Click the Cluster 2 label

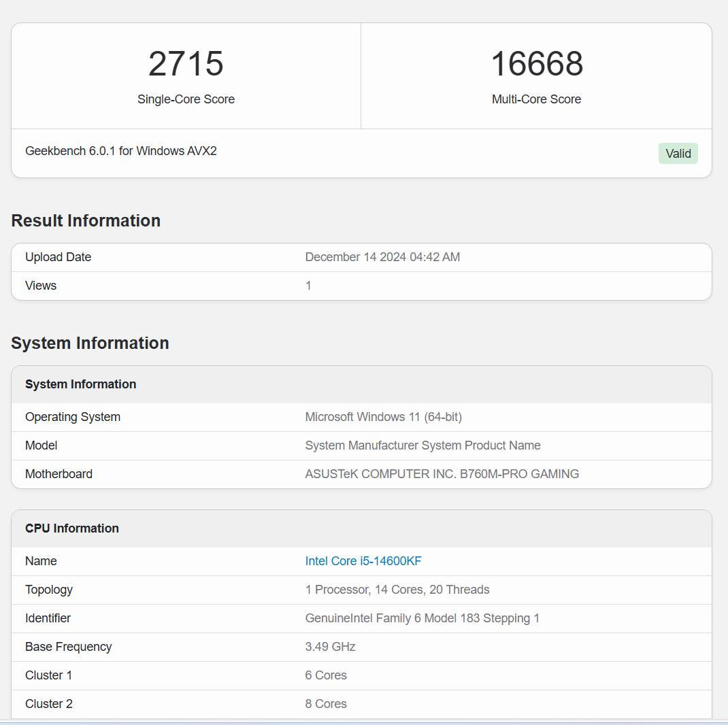pyautogui.click(x=49, y=704)
